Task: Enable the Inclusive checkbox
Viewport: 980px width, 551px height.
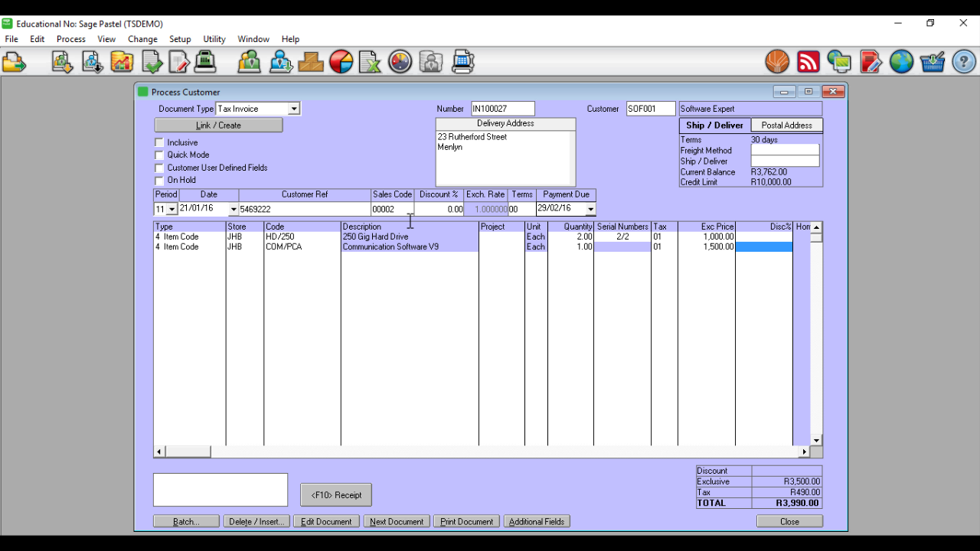Action: [159, 142]
